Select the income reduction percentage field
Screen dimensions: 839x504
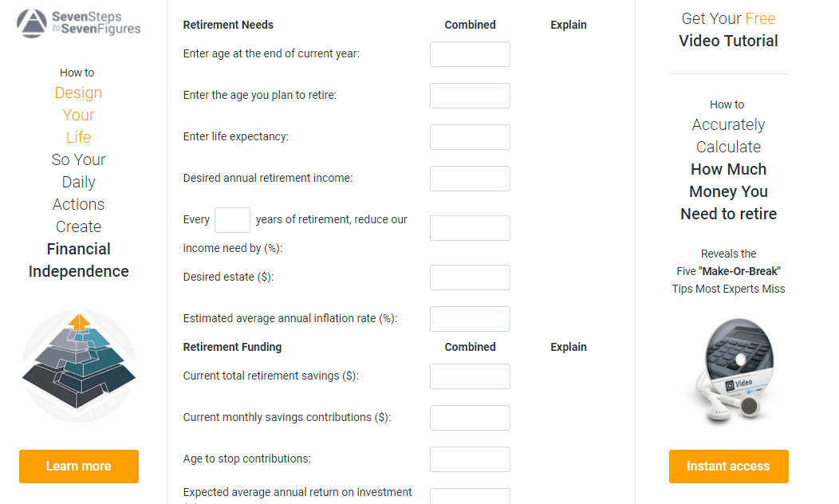coord(470,228)
